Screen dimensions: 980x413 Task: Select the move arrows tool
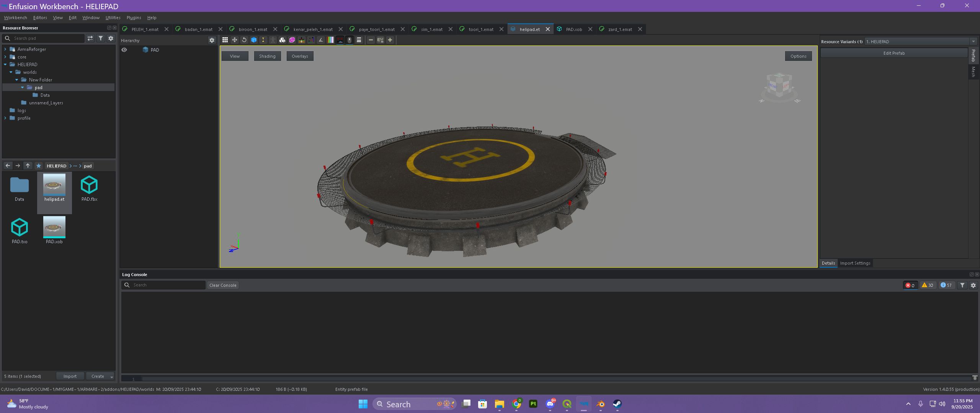[x=235, y=40]
